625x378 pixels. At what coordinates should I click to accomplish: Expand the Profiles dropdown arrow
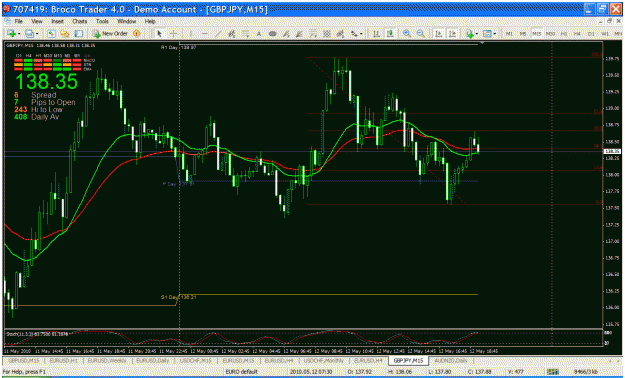(37, 34)
